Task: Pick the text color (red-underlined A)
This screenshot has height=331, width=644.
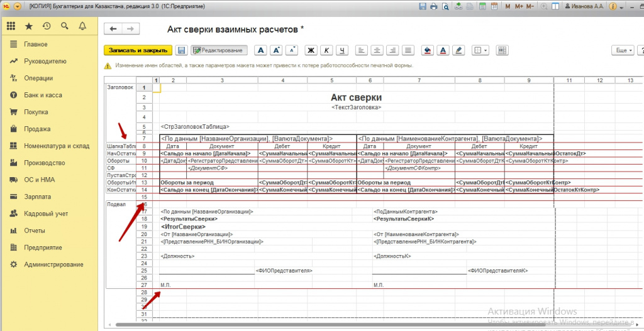Action: click(443, 50)
